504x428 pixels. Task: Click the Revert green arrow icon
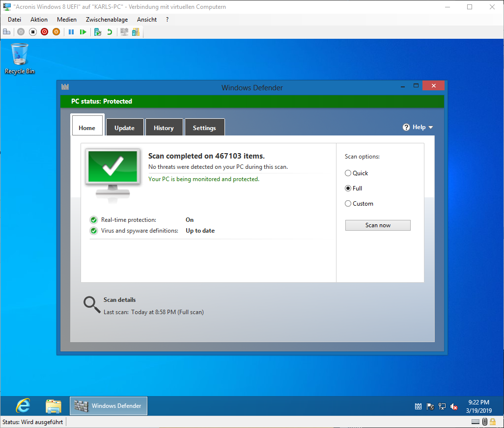coord(110,32)
